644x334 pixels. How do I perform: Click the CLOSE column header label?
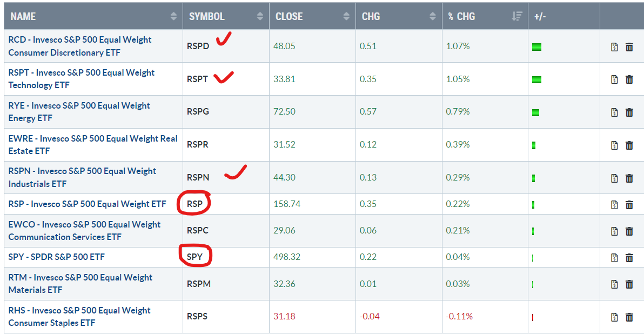pos(289,16)
